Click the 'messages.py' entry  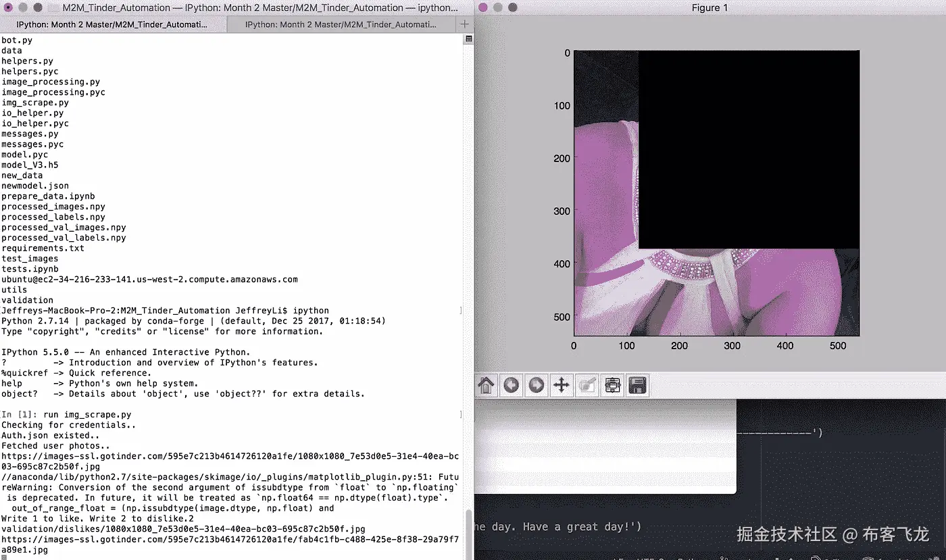coord(30,134)
